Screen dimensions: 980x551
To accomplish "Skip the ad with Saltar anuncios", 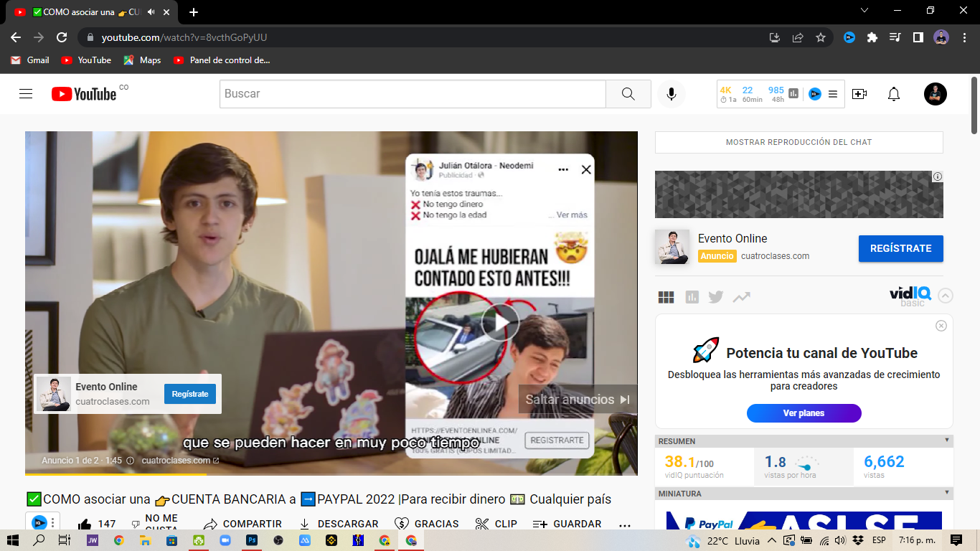I will click(x=578, y=400).
